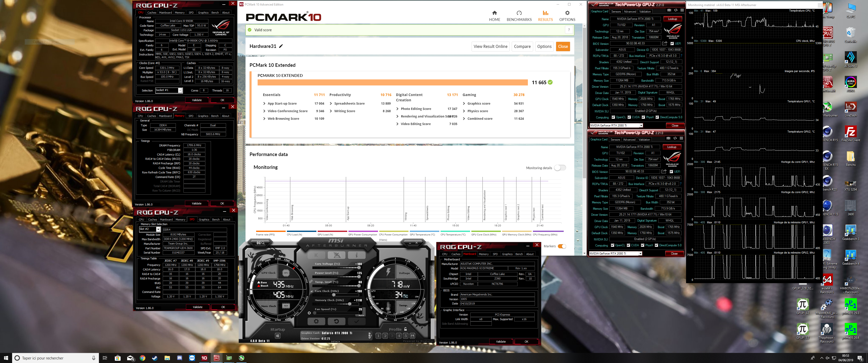
Task: Click the OC scanner magnifier in Afterburner
Action: tap(261, 243)
